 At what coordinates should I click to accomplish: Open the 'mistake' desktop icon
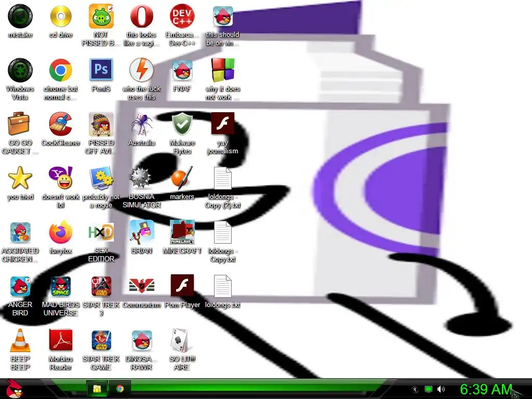click(20, 16)
